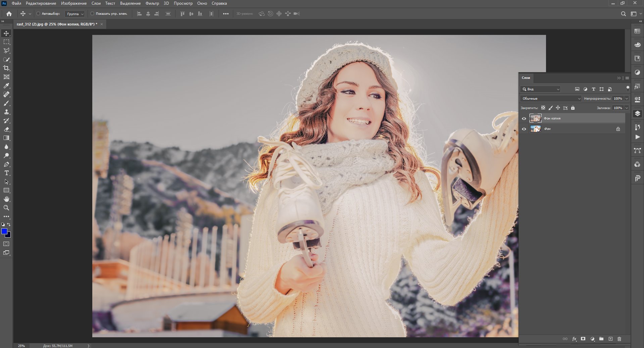
Task: Expand the Непрозрачность opacity dropdown arrow
Action: pos(627,99)
